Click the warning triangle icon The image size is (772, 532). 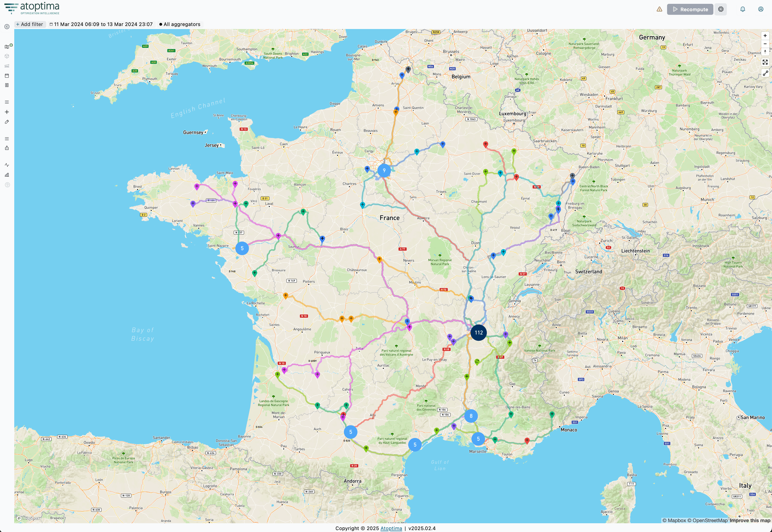tap(659, 9)
